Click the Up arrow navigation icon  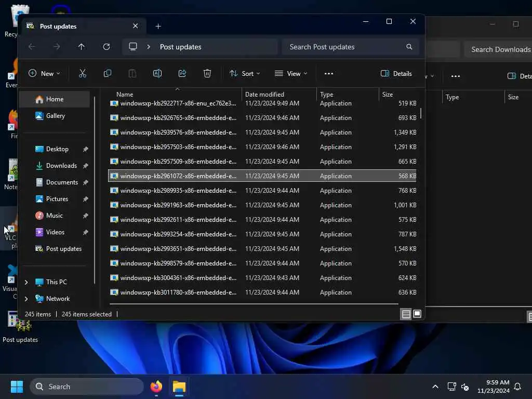click(82, 47)
